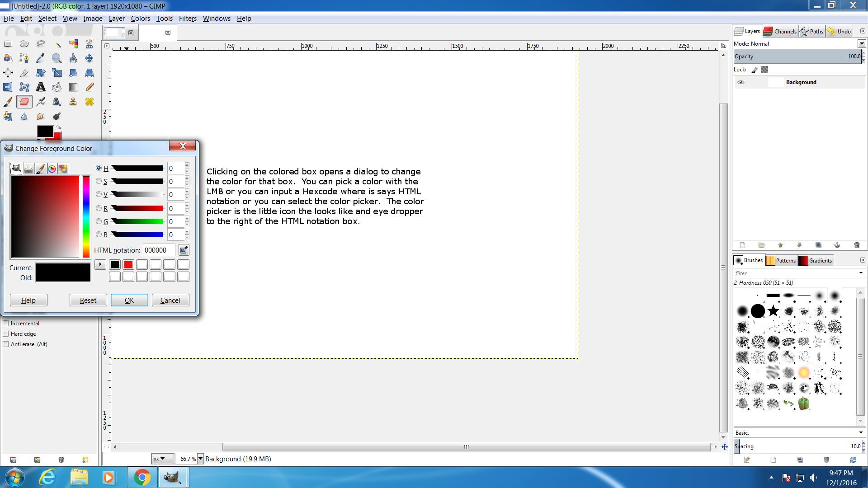The height and width of the screenshot is (488, 868).
Task: Enable the Hard edge checkbox
Action: tap(6, 334)
